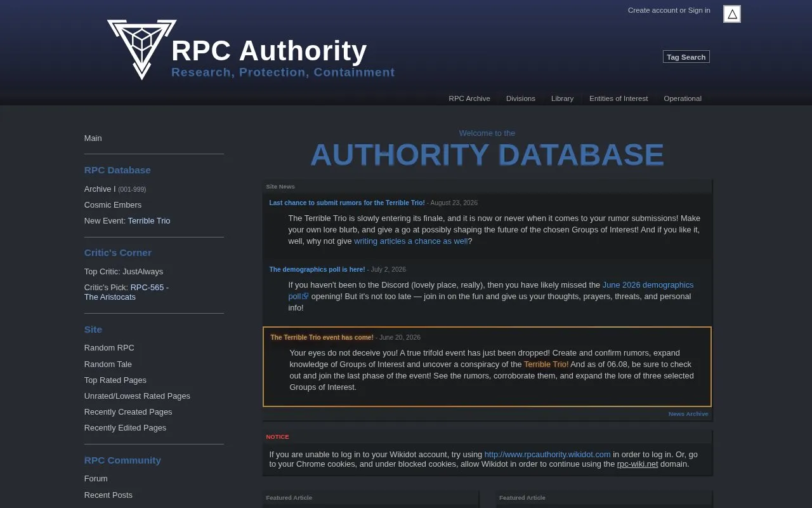Click the red 'NOTICE' label
This screenshot has height=508, width=812.
pyautogui.click(x=277, y=437)
